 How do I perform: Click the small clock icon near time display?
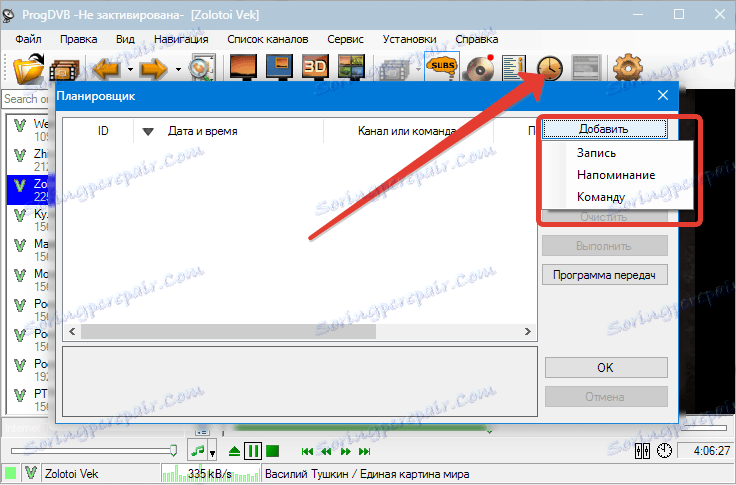pos(664,451)
